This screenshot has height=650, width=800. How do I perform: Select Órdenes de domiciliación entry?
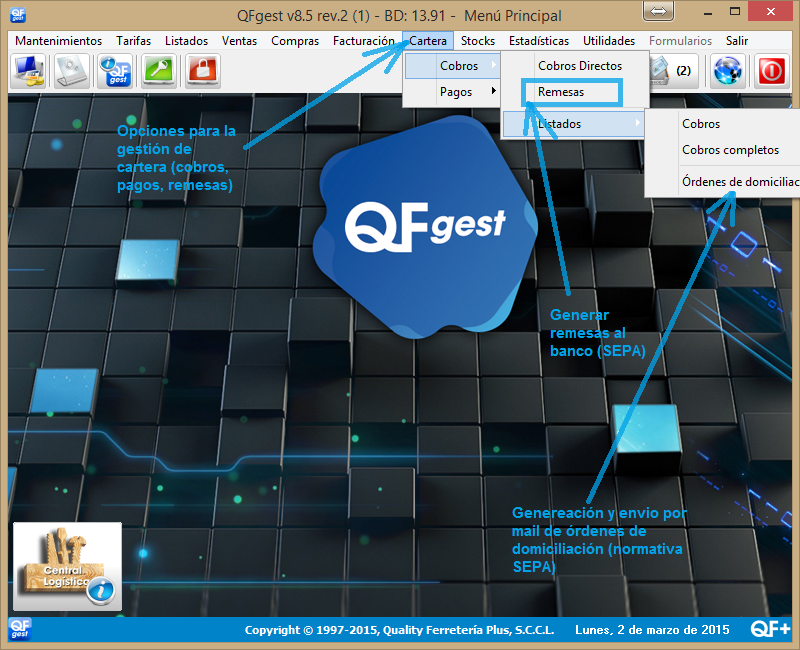(723, 182)
